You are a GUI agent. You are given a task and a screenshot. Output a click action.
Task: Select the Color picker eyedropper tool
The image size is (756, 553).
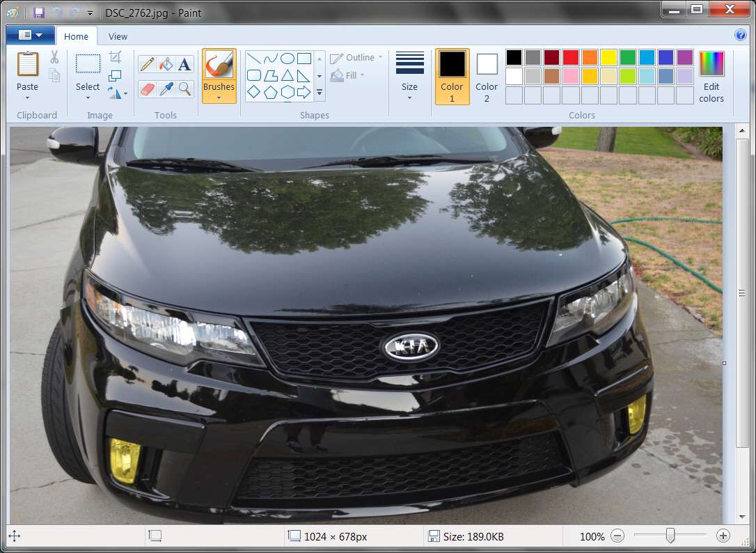click(x=166, y=88)
